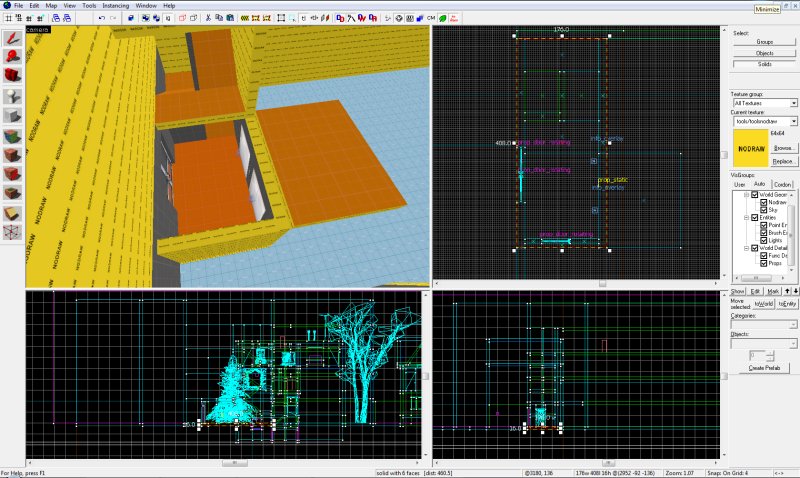Select the Camera tool
This screenshot has width=800, height=478.
(x=12, y=76)
